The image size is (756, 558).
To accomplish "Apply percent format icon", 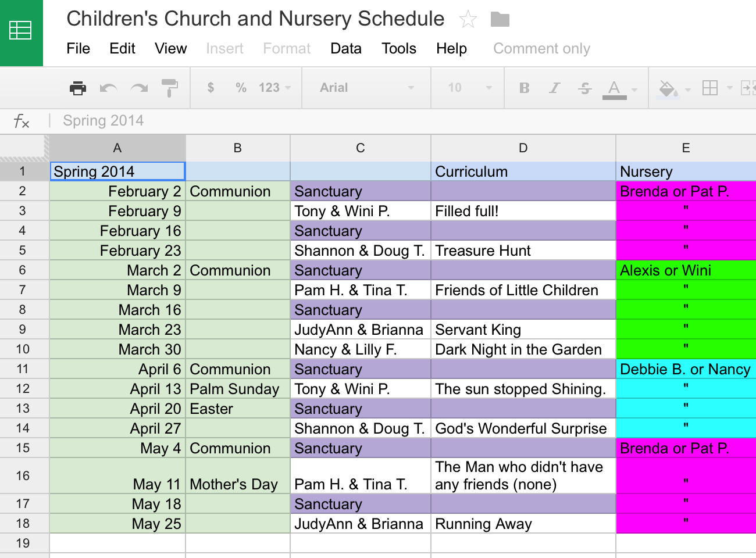I will (241, 88).
